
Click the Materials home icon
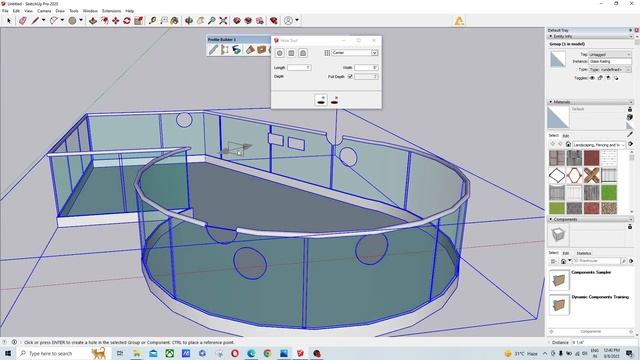[x=568, y=144]
